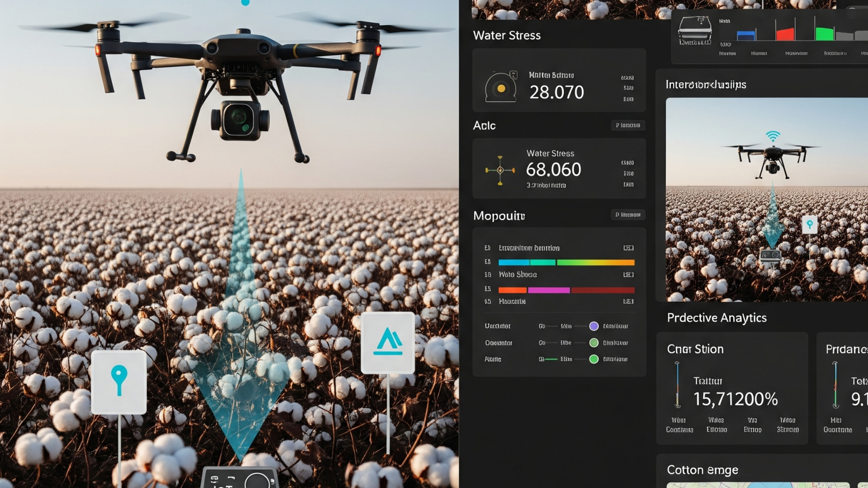This screenshot has height=488, width=868.
Task: Select the Prdective Analytics heading
Action: click(717, 318)
